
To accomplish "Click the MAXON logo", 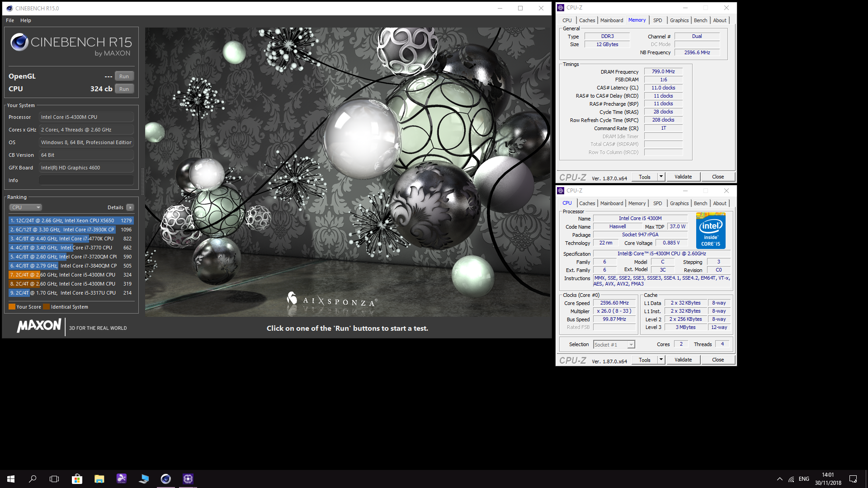I will click(x=39, y=325).
